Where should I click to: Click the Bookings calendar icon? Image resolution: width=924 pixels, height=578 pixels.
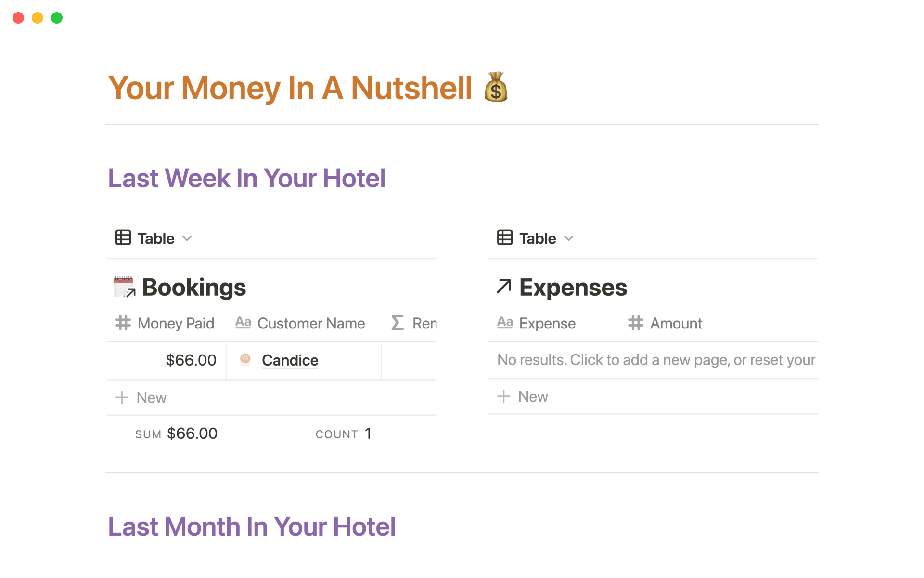[x=124, y=287]
